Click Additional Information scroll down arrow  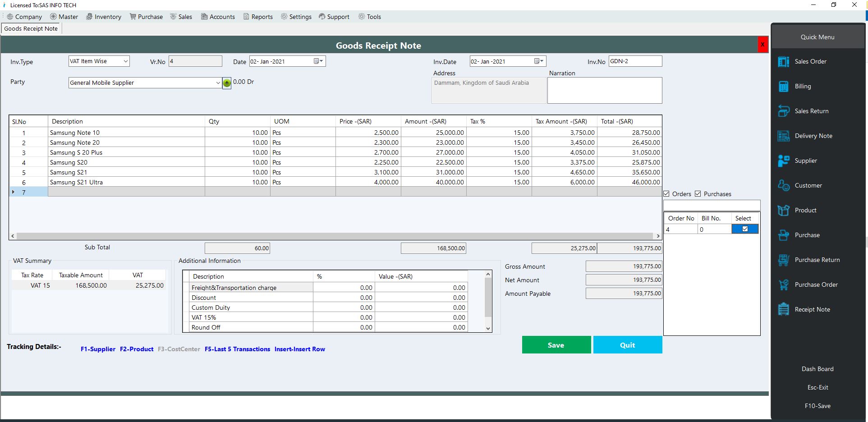[x=488, y=329]
